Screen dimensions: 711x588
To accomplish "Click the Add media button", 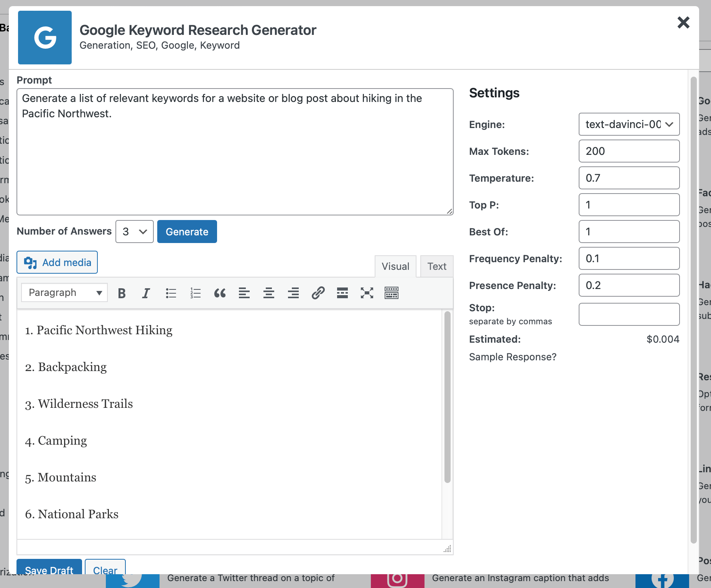I will (57, 262).
